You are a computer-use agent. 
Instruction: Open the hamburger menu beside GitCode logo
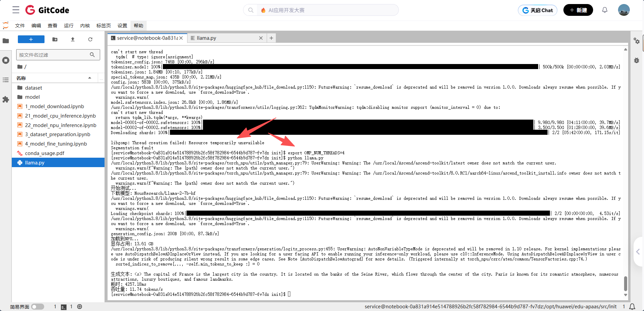pyautogui.click(x=16, y=10)
